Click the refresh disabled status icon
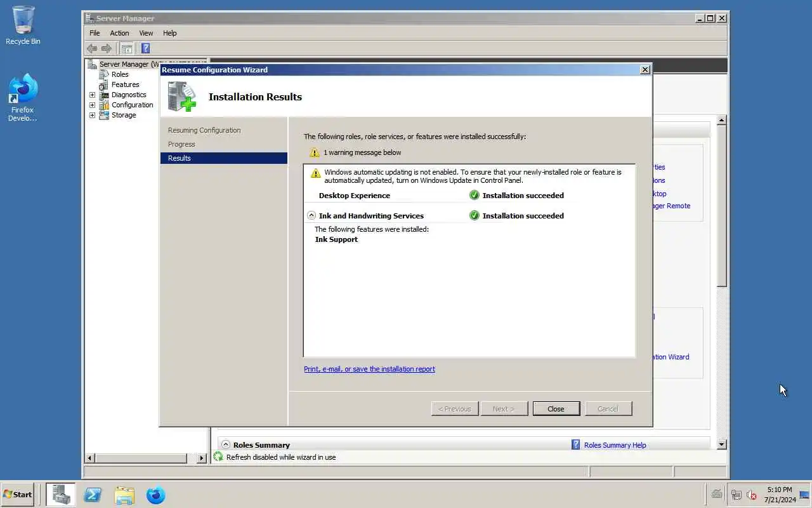This screenshot has width=812, height=508. coord(218,457)
